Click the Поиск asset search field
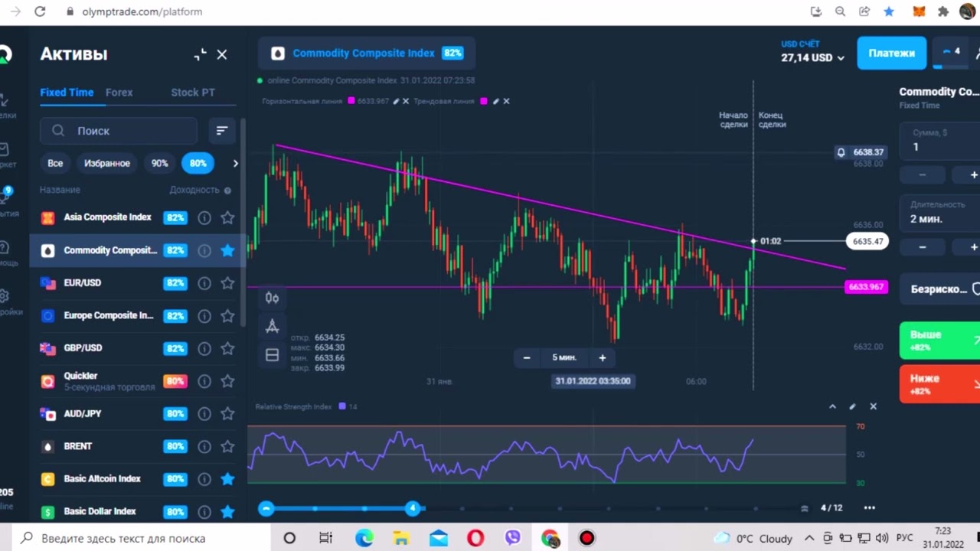 (x=119, y=131)
